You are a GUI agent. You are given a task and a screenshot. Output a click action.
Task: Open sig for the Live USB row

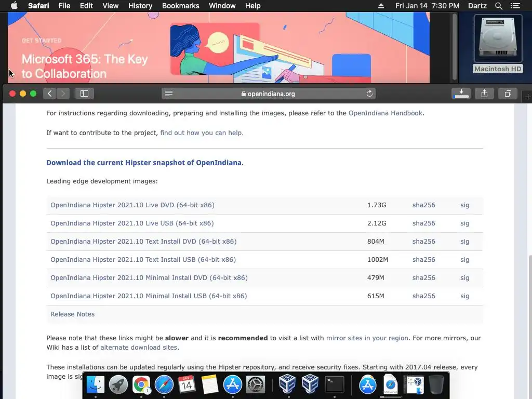pyautogui.click(x=465, y=223)
